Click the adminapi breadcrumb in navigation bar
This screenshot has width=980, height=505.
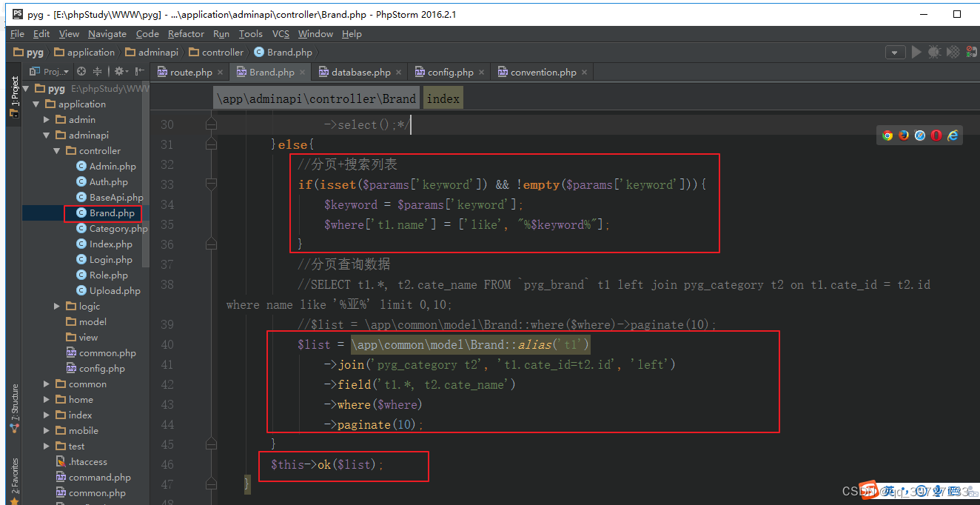click(x=152, y=52)
